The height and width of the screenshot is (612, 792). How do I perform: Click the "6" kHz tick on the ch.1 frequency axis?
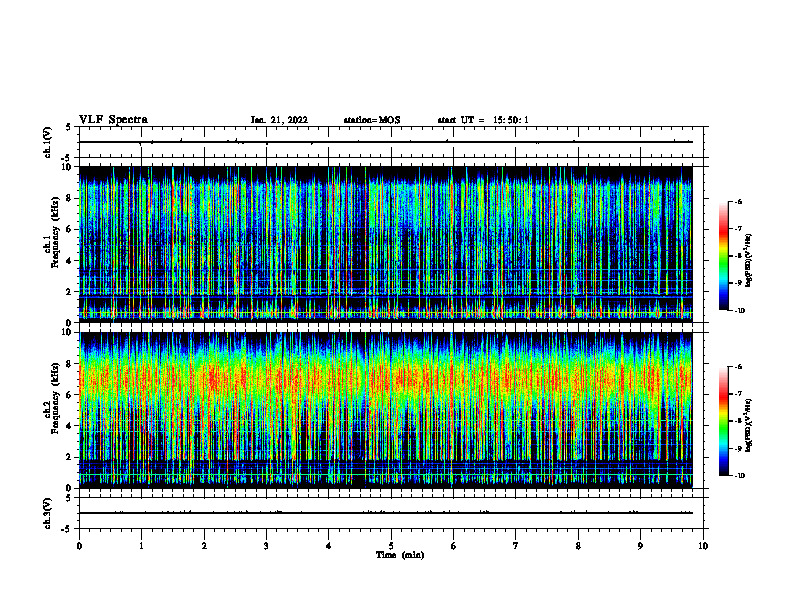69,229
